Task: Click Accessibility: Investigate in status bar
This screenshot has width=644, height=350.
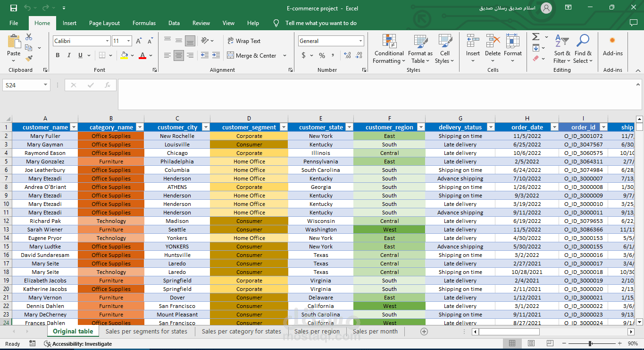Action: [x=78, y=344]
